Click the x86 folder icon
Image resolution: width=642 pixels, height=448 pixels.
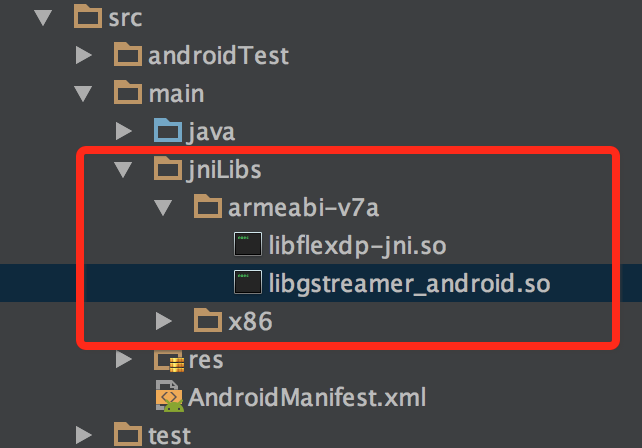pos(208,320)
